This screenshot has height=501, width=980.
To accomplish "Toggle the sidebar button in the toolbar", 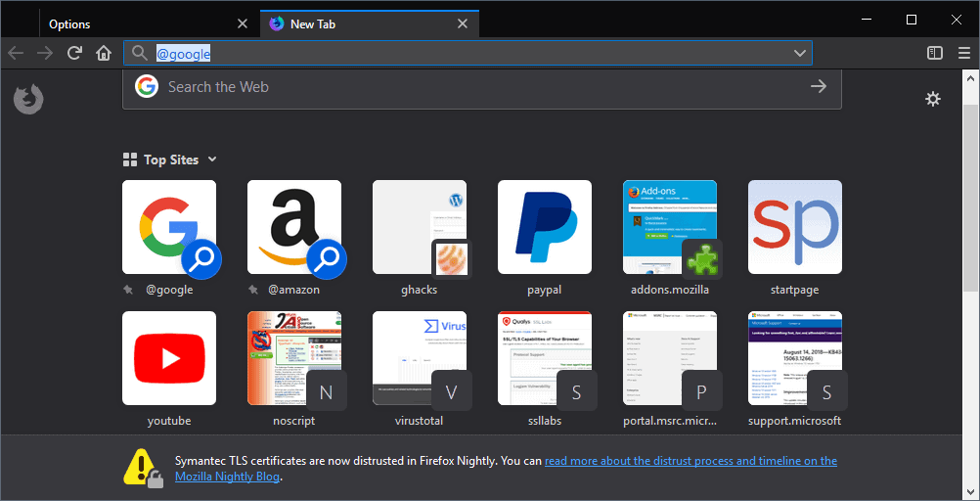I will pos(935,53).
